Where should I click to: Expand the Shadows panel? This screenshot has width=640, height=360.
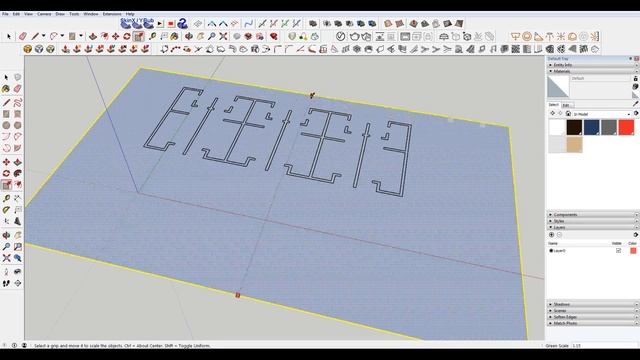pos(593,304)
